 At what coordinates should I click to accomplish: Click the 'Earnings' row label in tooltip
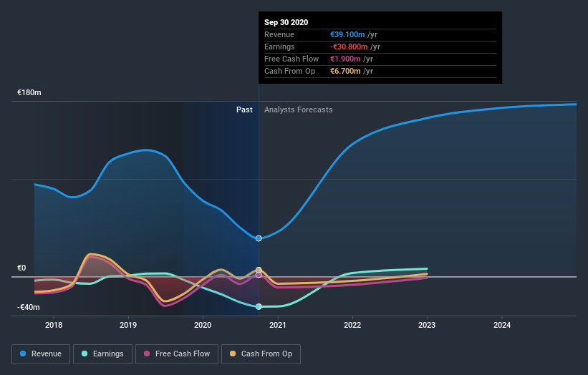click(x=279, y=47)
